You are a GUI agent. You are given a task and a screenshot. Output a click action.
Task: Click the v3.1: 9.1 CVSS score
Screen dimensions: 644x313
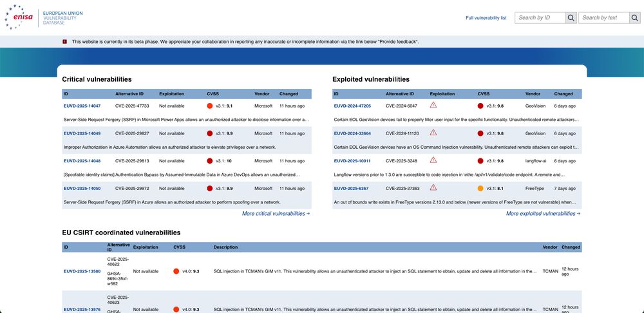[224, 106]
